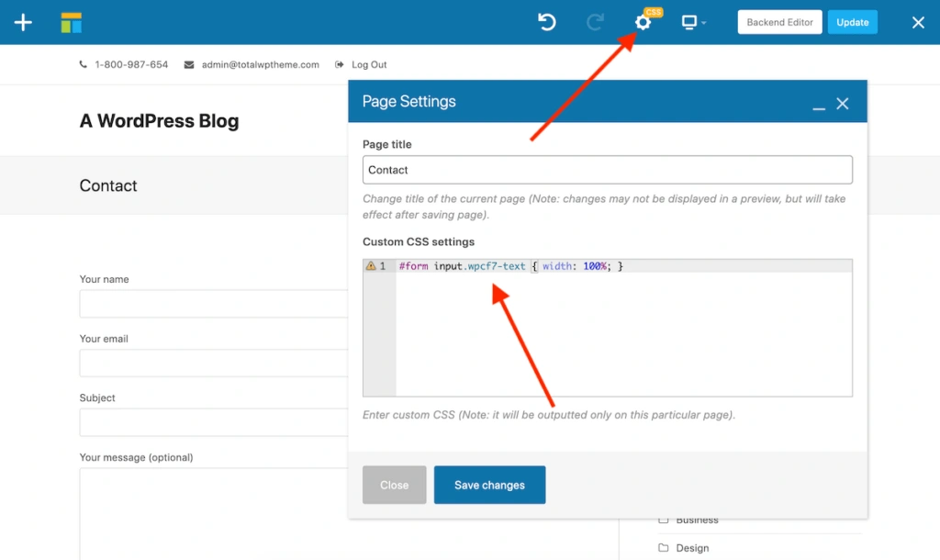Image resolution: width=940 pixels, height=560 pixels.
Task: Close Page Settings panel with X icon
Action: (843, 104)
